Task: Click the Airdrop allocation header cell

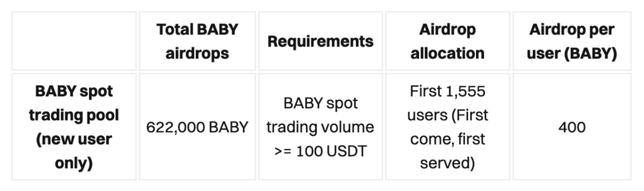Action: [x=448, y=41]
